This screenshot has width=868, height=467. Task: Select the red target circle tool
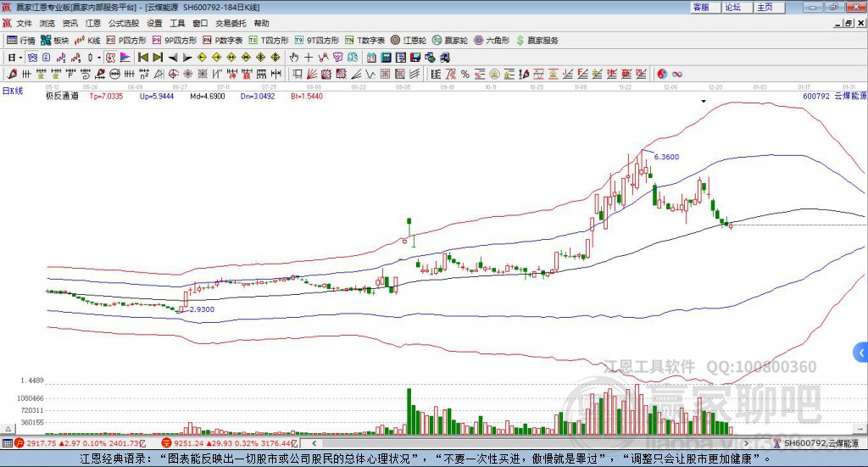[173, 74]
